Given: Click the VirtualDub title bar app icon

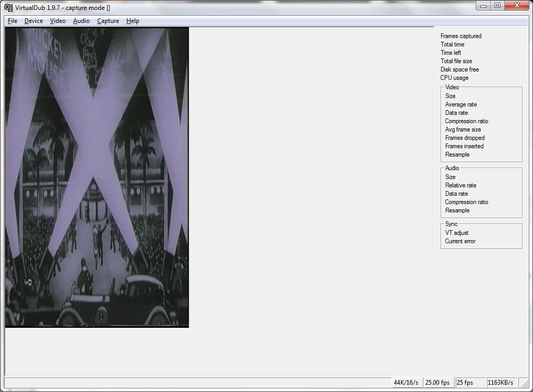Looking at the screenshot, I should pyautogui.click(x=8, y=7).
